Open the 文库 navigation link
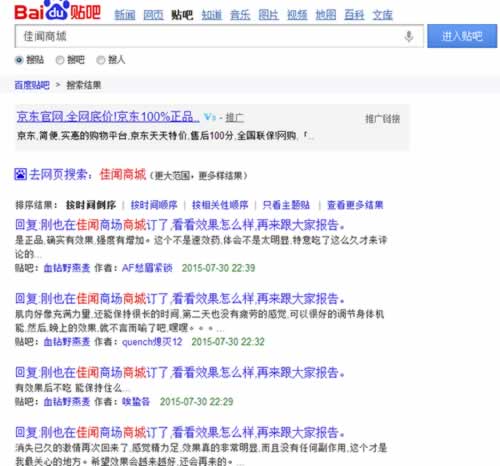 383,15
